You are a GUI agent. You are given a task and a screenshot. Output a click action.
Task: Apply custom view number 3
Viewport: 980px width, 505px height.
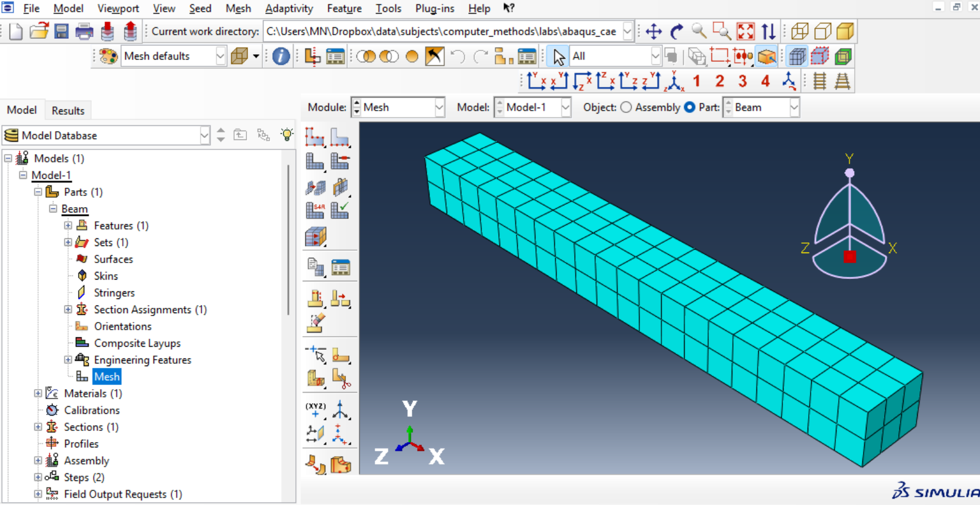click(x=742, y=81)
